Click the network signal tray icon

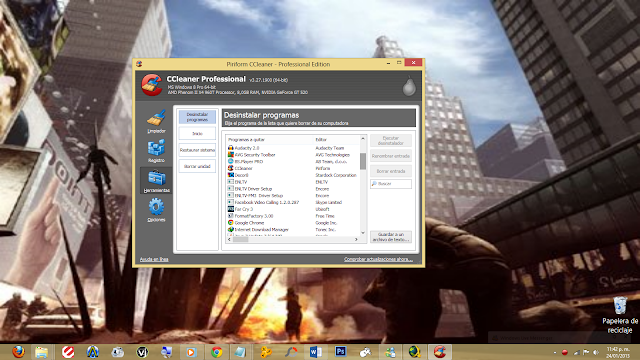pyautogui.click(x=576, y=352)
